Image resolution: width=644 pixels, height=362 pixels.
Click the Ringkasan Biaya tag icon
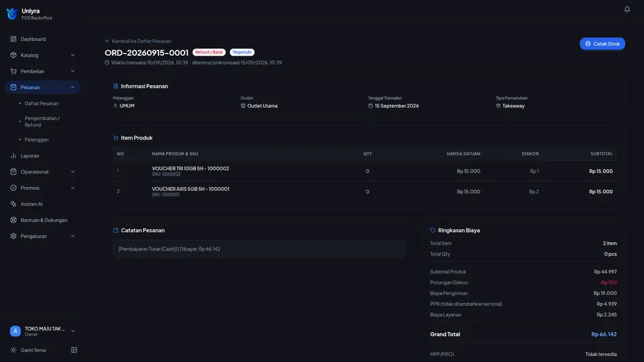(x=433, y=230)
